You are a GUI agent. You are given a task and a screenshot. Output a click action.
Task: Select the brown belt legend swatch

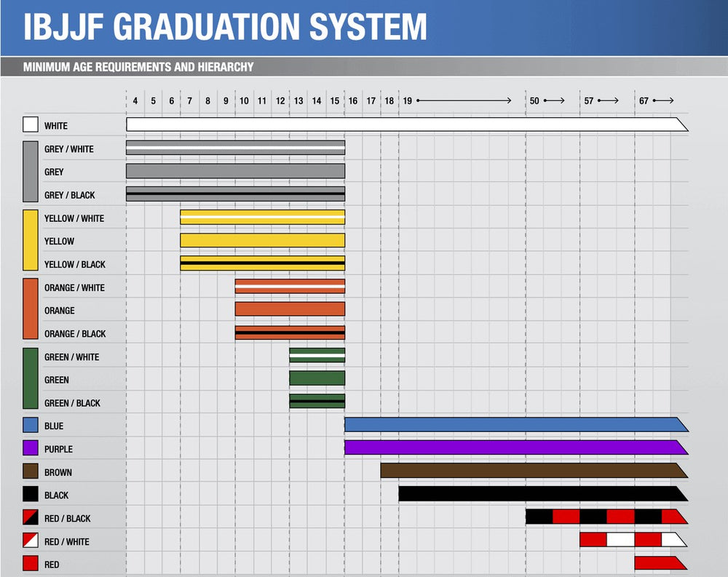click(x=31, y=471)
